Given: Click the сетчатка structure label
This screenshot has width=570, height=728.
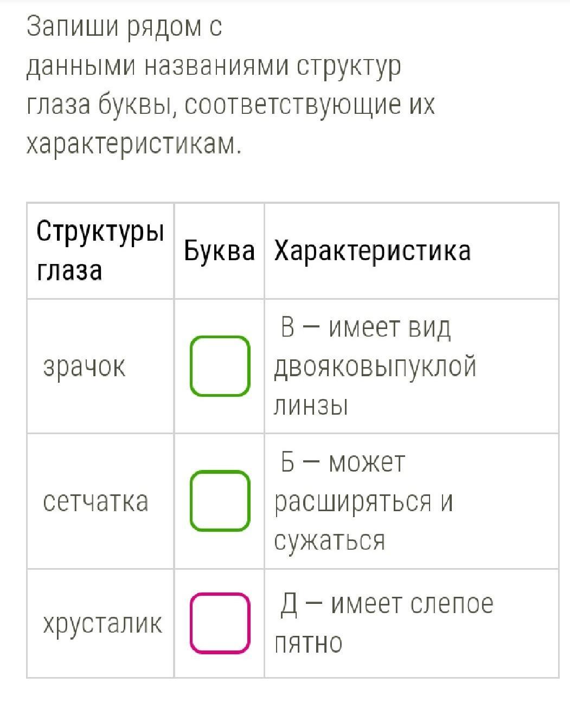Looking at the screenshot, I should (x=95, y=501).
